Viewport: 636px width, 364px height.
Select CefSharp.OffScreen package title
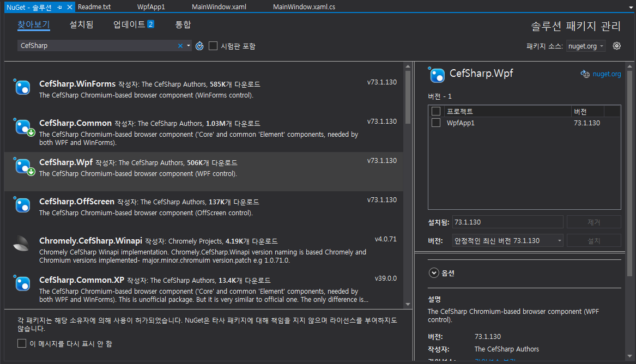tap(77, 202)
